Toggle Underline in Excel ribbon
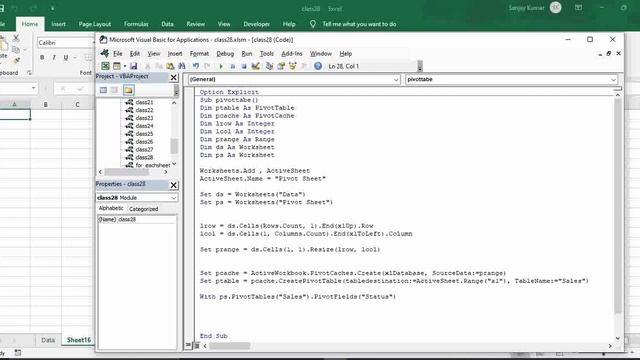The image size is (640, 360). click(x=66, y=58)
